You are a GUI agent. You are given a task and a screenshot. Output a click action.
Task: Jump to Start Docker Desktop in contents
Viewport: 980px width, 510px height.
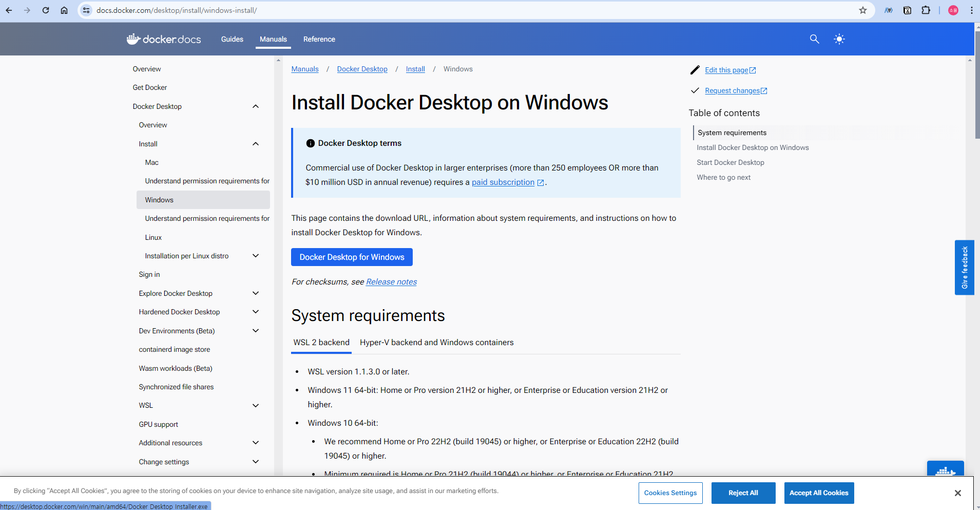click(x=731, y=162)
